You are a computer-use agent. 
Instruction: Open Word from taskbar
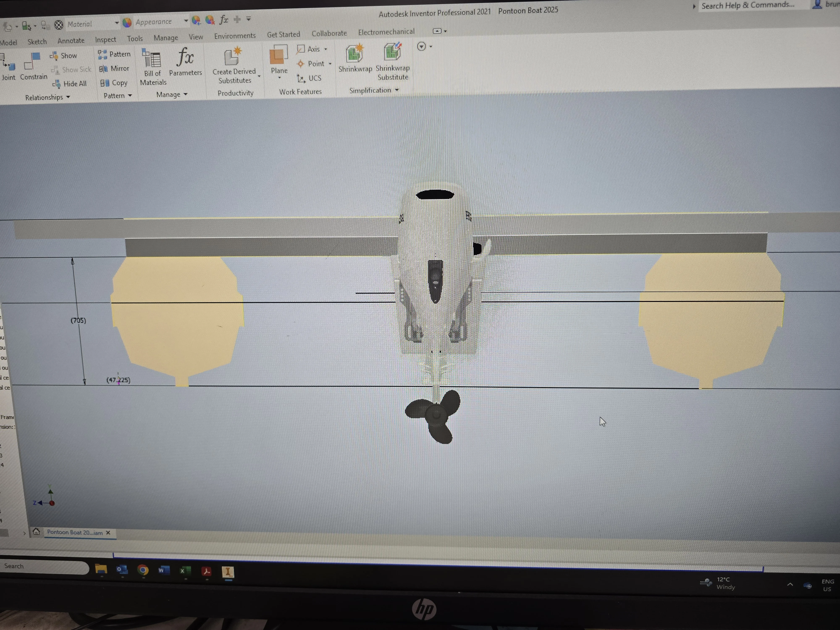(164, 570)
